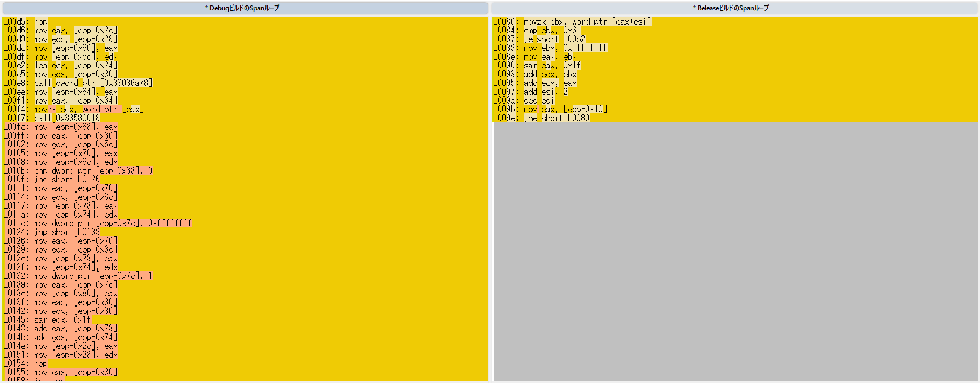Click line L009e: jne short L0080

(541, 118)
